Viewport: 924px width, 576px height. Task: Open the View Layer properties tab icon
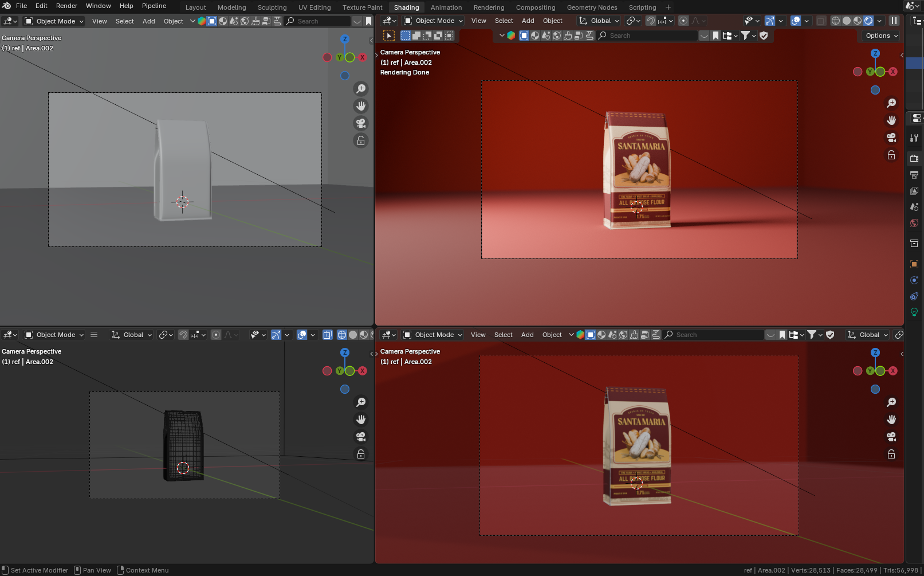pos(914,191)
